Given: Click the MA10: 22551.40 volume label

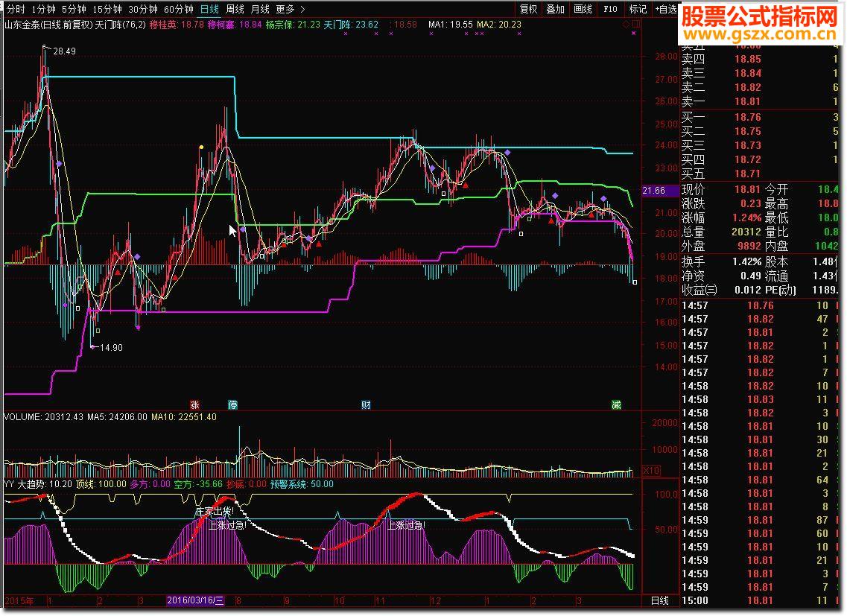Looking at the screenshot, I should 184,417.
